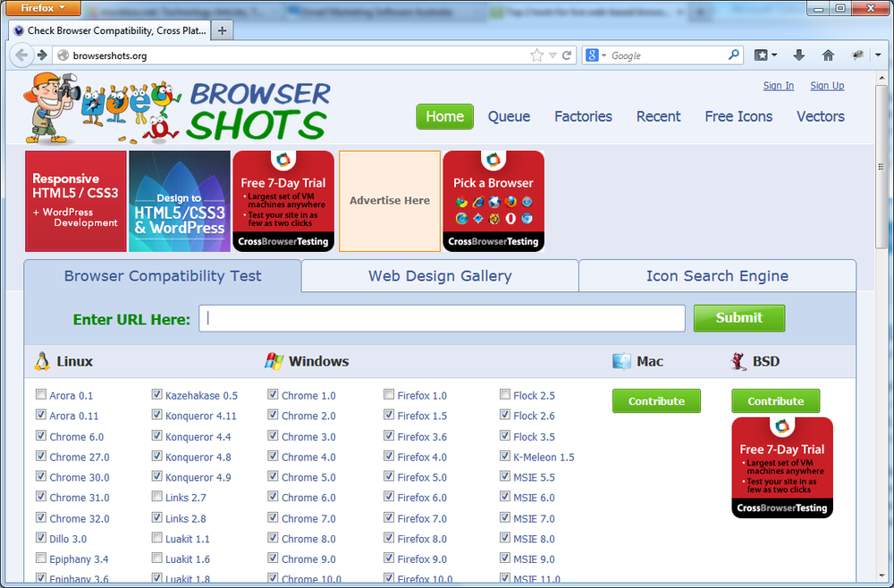
Task: Check the Firefox 1.0 checkbox
Action: [x=389, y=394]
